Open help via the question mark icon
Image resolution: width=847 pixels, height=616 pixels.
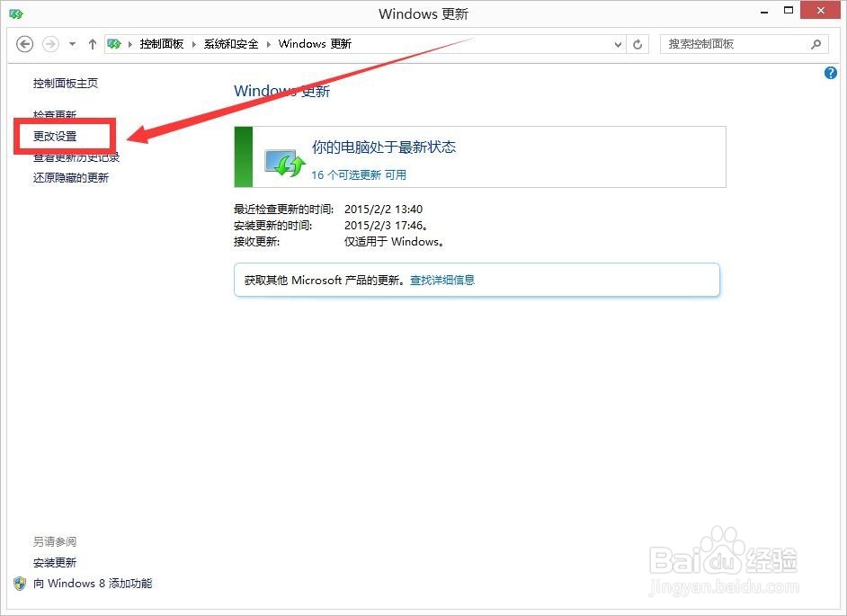coord(830,73)
